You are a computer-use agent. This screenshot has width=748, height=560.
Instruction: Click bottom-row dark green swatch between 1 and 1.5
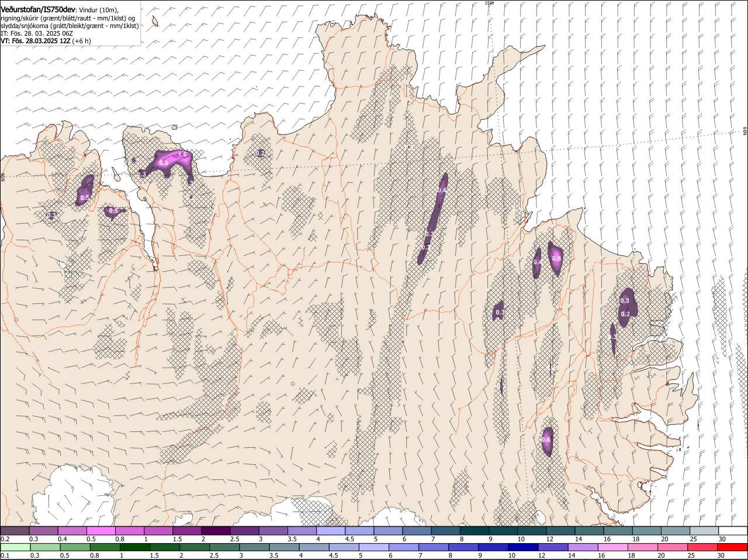(x=134, y=547)
